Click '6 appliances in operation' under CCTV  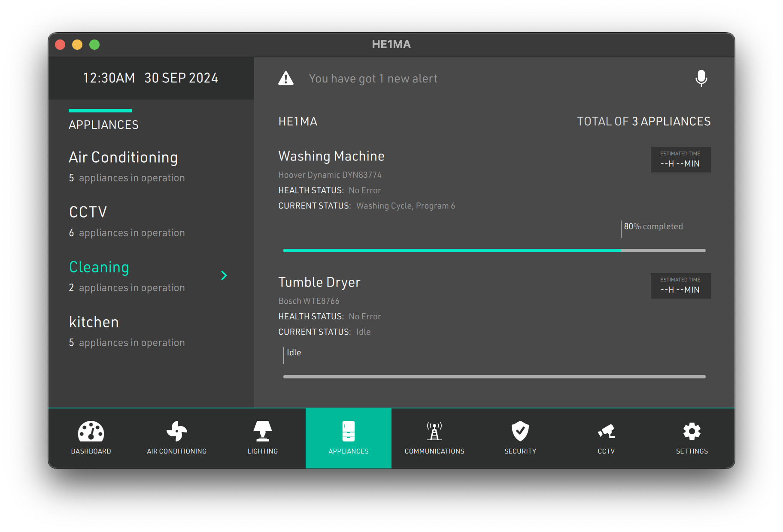[x=127, y=233]
